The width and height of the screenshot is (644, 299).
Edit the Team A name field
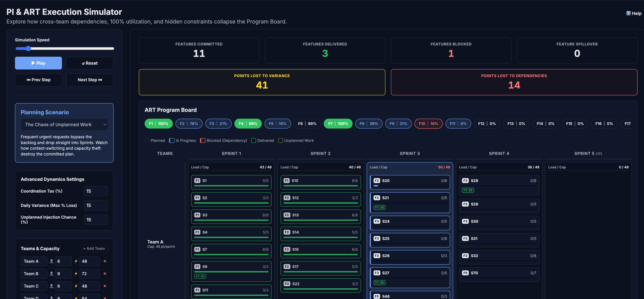tap(34, 261)
